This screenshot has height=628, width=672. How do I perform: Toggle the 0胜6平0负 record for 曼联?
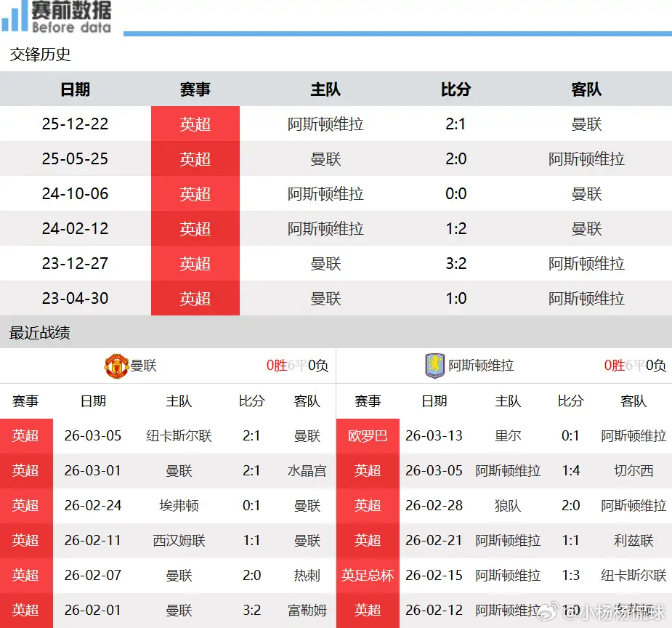coord(299,366)
